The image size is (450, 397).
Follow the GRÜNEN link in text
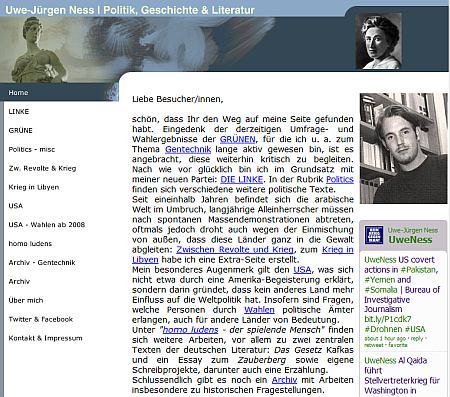pyautogui.click(x=238, y=139)
